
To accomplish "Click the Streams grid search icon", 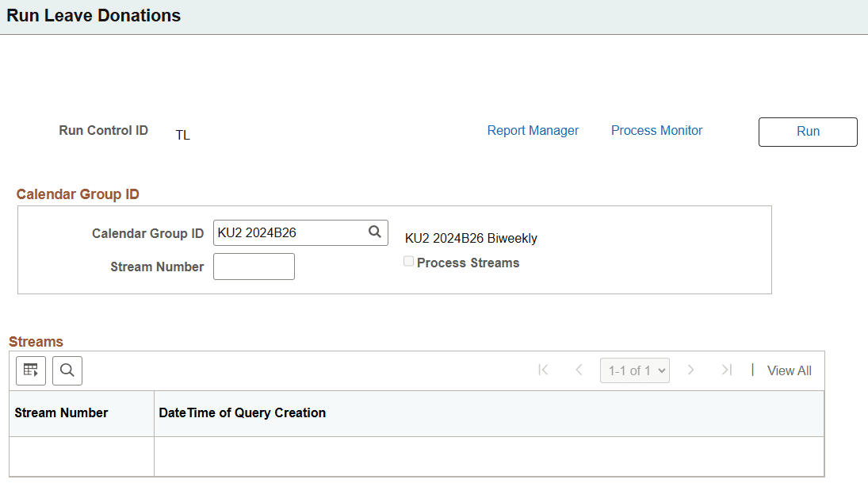I will pyautogui.click(x=67, y=370).
